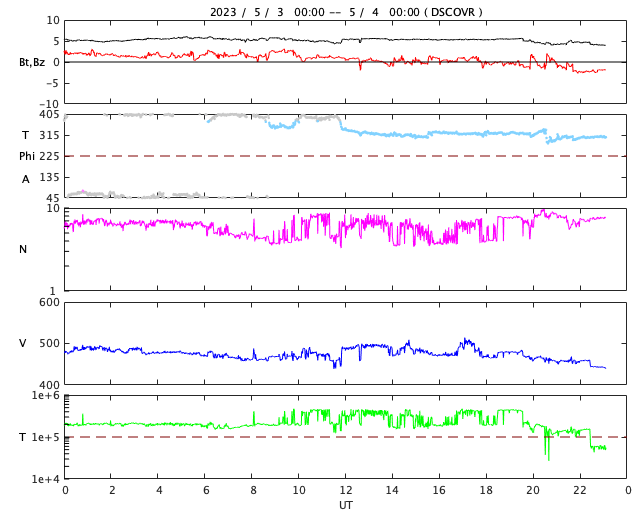Click the DSCOVR date range title

[x=345, y=12]
